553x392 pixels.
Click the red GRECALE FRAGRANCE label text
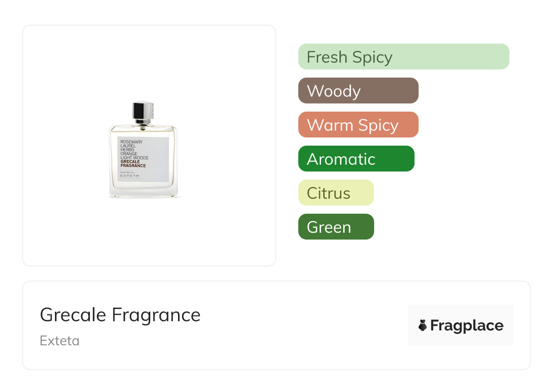133,164
